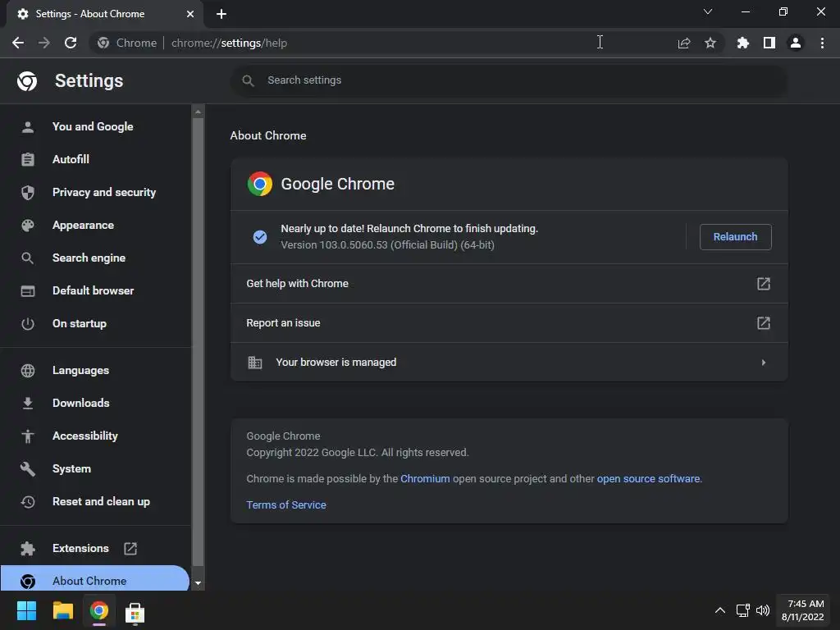840x630 pixels.
Task: Open Default browser settings
Action: tap(94, 290)
